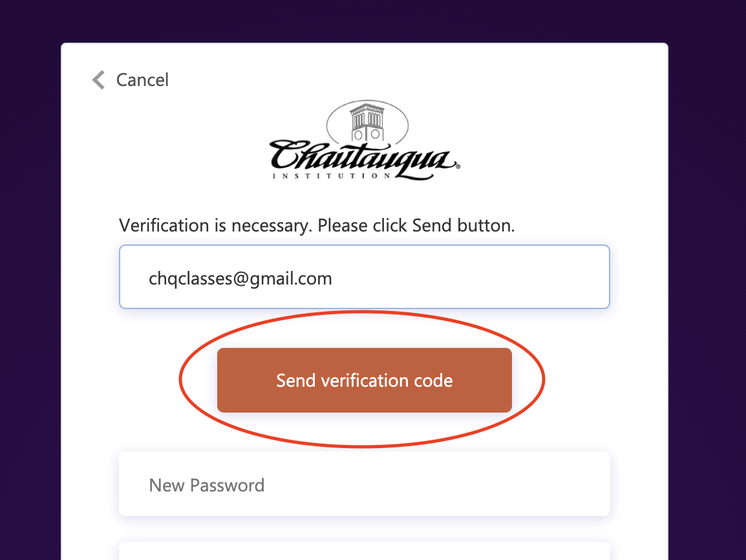Click the clock faces on the tower emblem
Screen dimensions: 746x560
pos(367,135)
